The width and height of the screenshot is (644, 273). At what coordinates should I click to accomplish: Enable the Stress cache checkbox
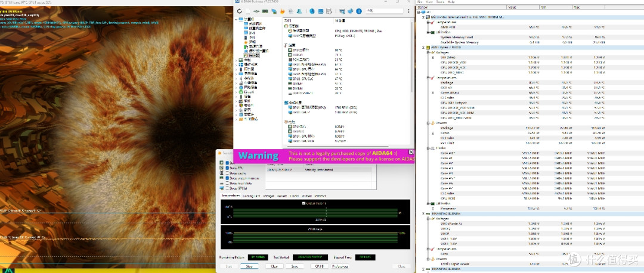[227, 173]
